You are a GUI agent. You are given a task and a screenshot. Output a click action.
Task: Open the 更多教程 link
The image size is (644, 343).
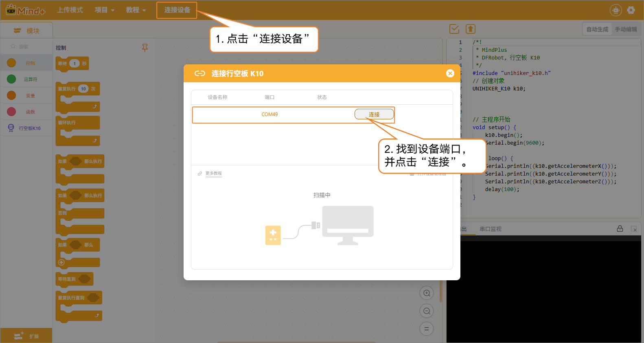click(x=213, y=174)
